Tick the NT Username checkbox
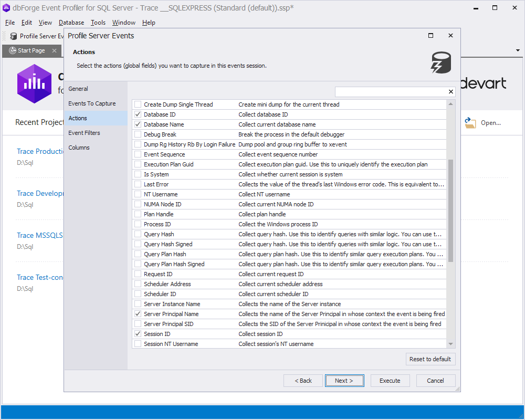525x420 pixels. 138,194
